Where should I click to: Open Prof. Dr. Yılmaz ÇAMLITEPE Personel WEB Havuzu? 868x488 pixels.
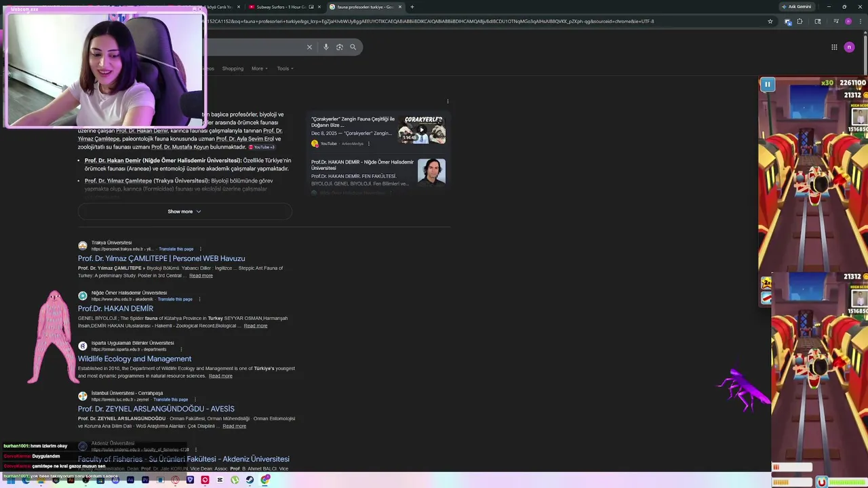tap(161, 258)
